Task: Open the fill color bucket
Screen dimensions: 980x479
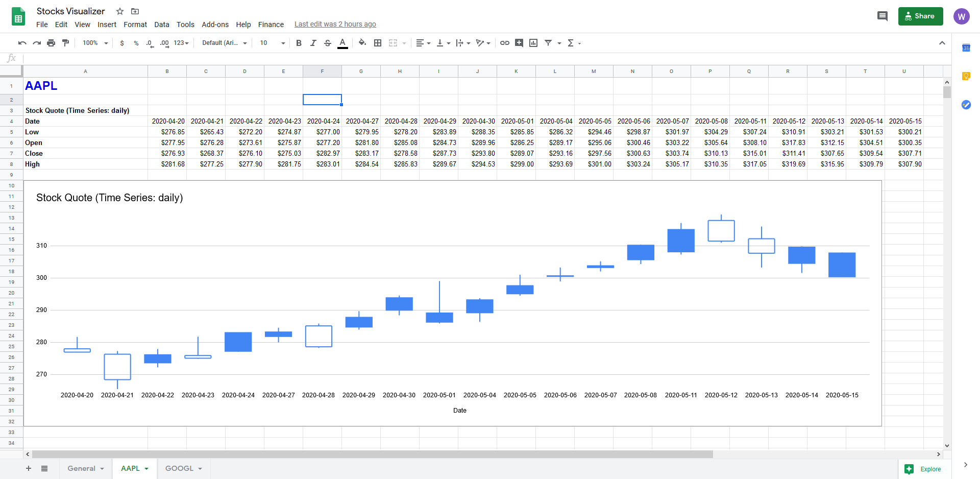Action: point(362,43)
